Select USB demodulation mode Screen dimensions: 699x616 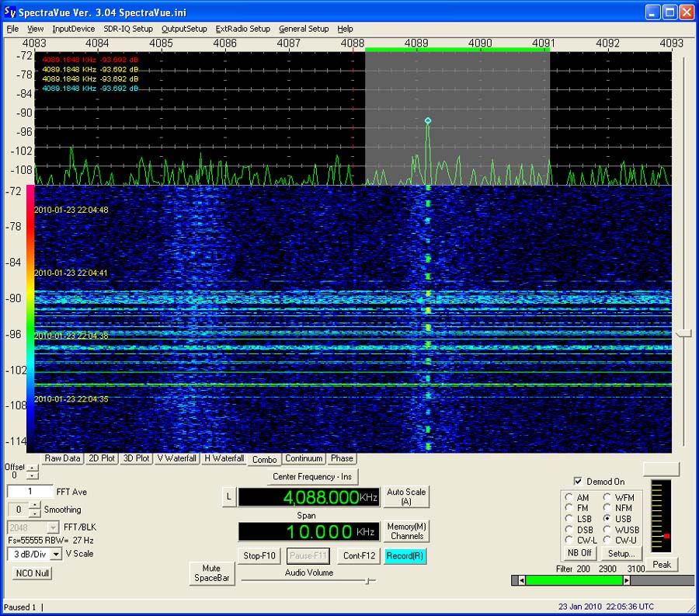pos(607,519)
